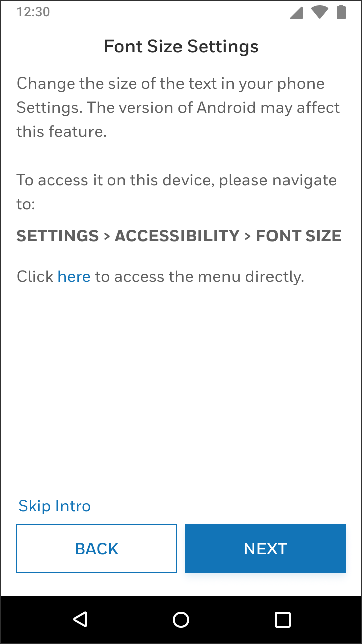Tap the 'Change the size of the text' paragraph
Viewport: 362px width, 644px height.
(178, 107)
